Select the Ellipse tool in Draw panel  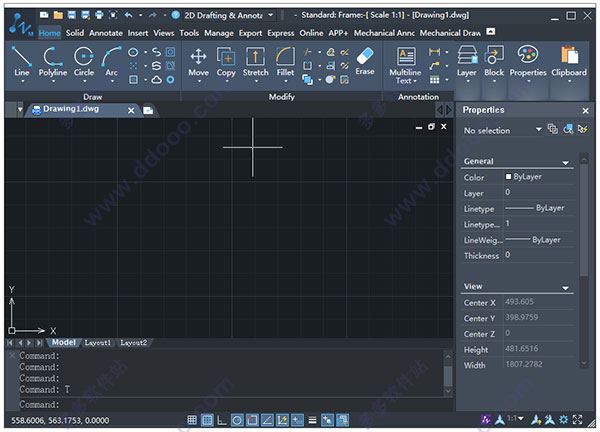tap(133, 52)
